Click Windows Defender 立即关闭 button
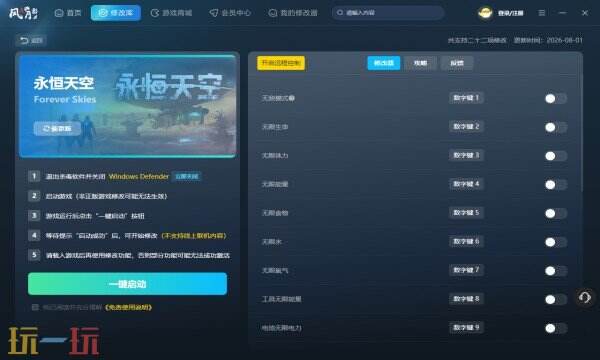The width and height of the screenshot is (600, 360). pyautogui.click(x=187, y=176)
